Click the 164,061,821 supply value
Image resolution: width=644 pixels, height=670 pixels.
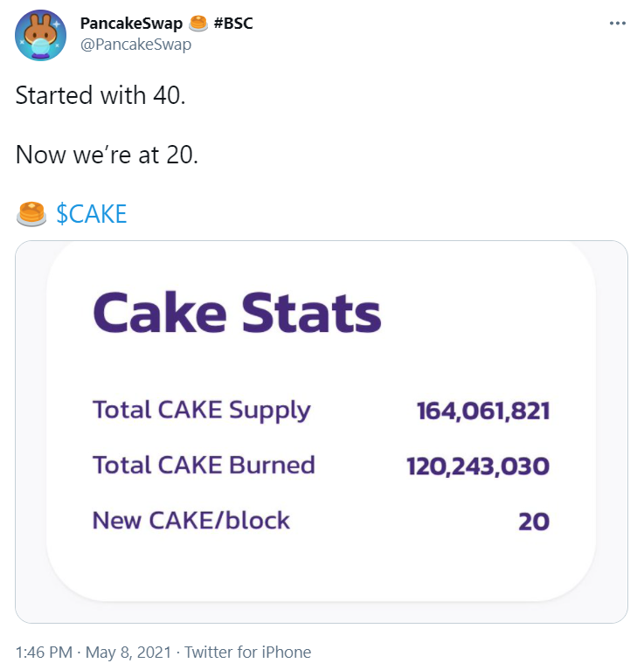[482, 410]
